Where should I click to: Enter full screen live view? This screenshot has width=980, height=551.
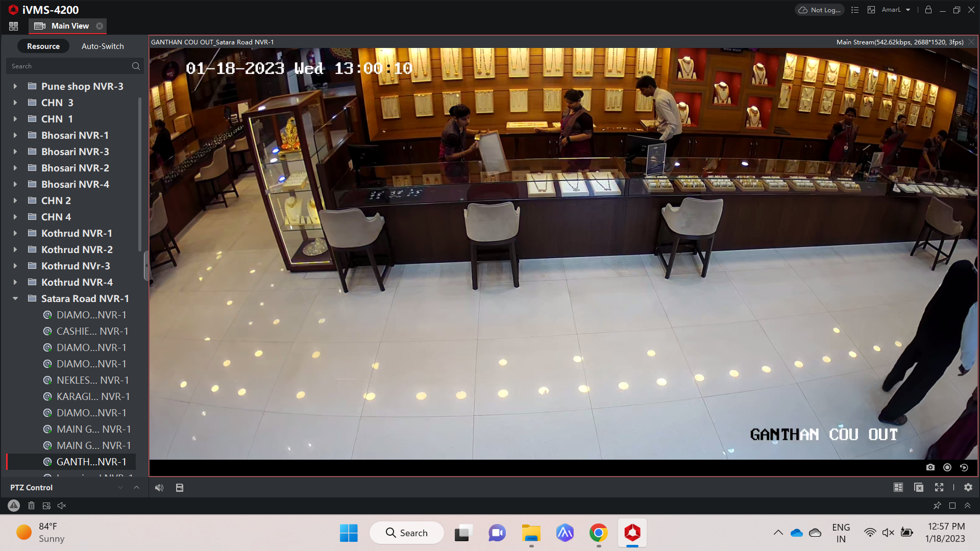pos(939,488)
